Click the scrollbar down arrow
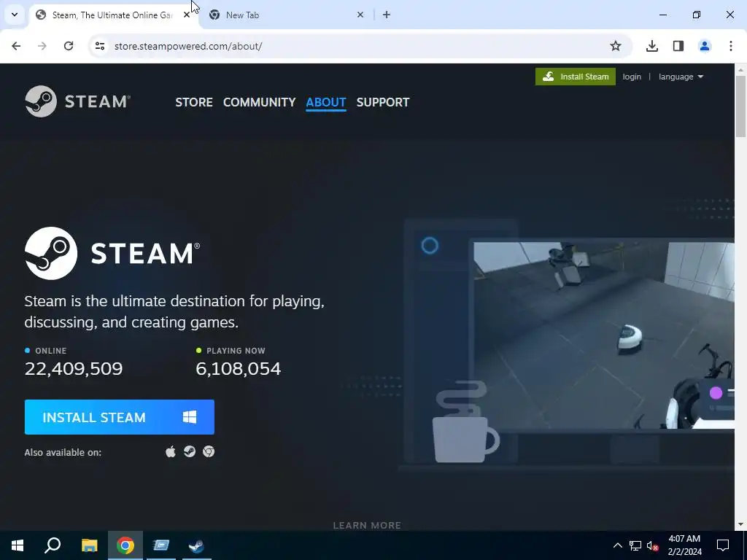This screenshot has height=560, width=747. (x=740, y=525)
